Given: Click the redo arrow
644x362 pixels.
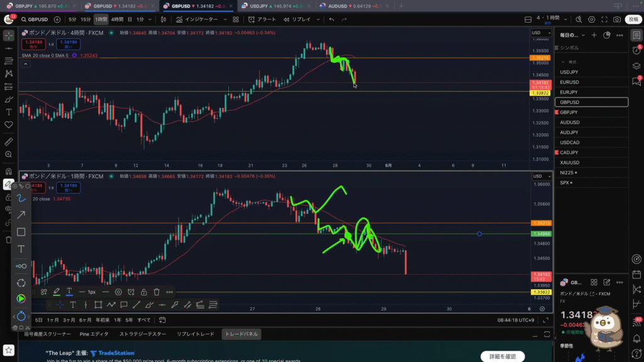Looking at the screenshot, I should [344, 19].
